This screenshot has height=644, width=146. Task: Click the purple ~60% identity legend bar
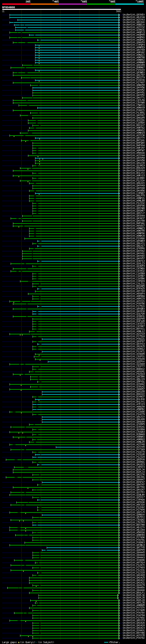[73, 4]
